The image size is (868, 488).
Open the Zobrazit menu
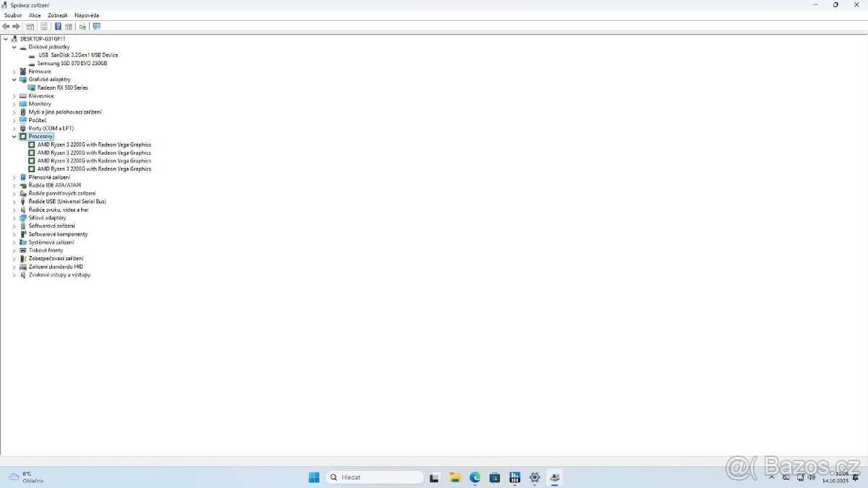(x=57, y=15)
